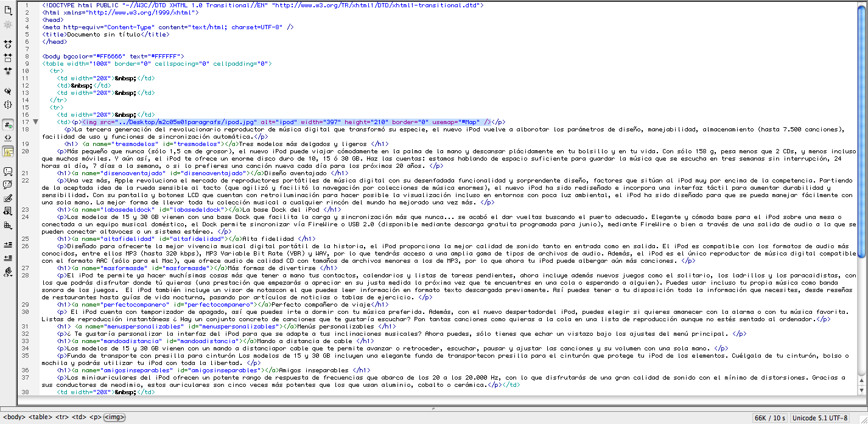Collapse the code block at line 17
Image resolution: width=868 pixels, height=424 pixels.
(35, 122)
